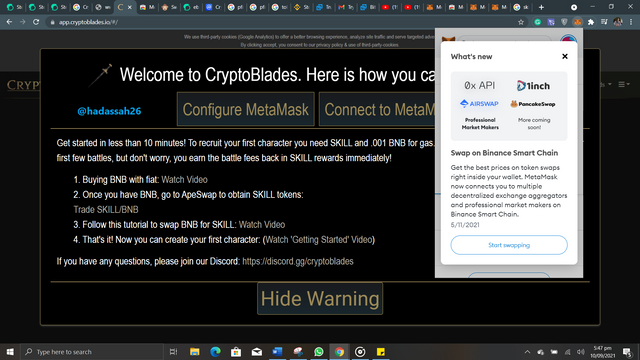The height and width of the screenshot is (360, 640).
Task: Click the volume speaker tray icon
Action: [581, 351]
